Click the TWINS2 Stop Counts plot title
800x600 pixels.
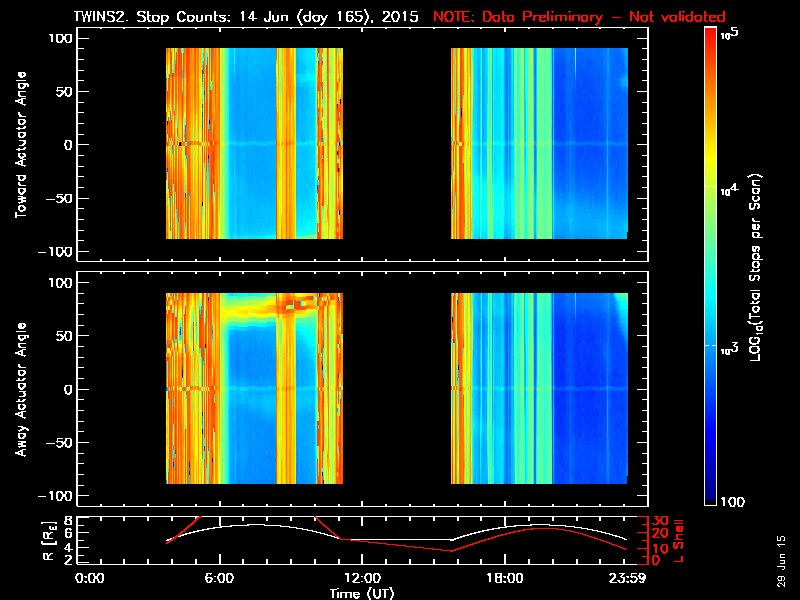click(246, 17)
